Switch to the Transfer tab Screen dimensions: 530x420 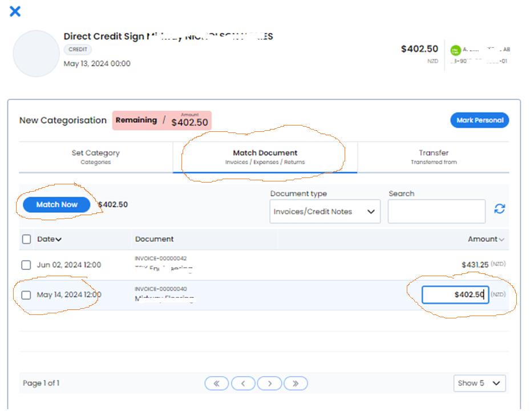click(434, 157)
